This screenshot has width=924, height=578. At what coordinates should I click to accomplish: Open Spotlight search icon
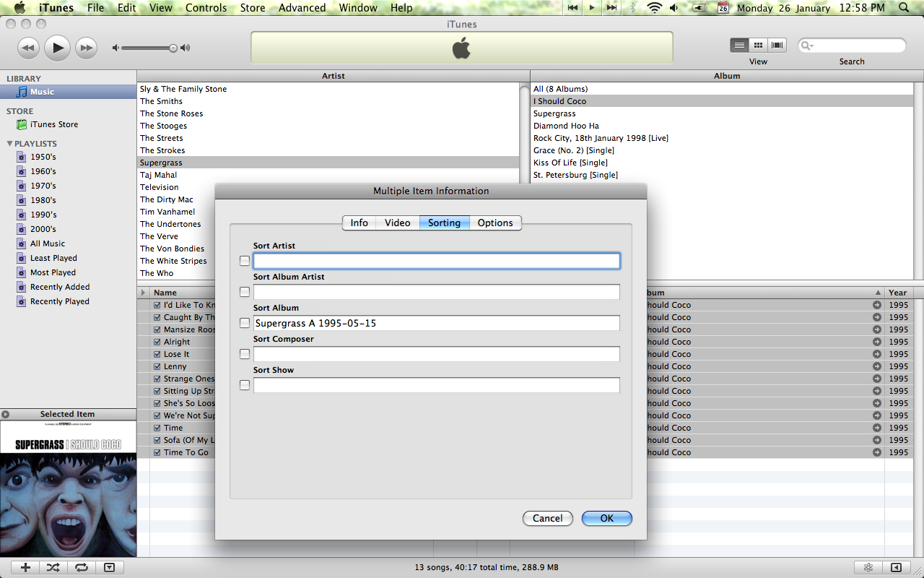[x=904, y=8]
